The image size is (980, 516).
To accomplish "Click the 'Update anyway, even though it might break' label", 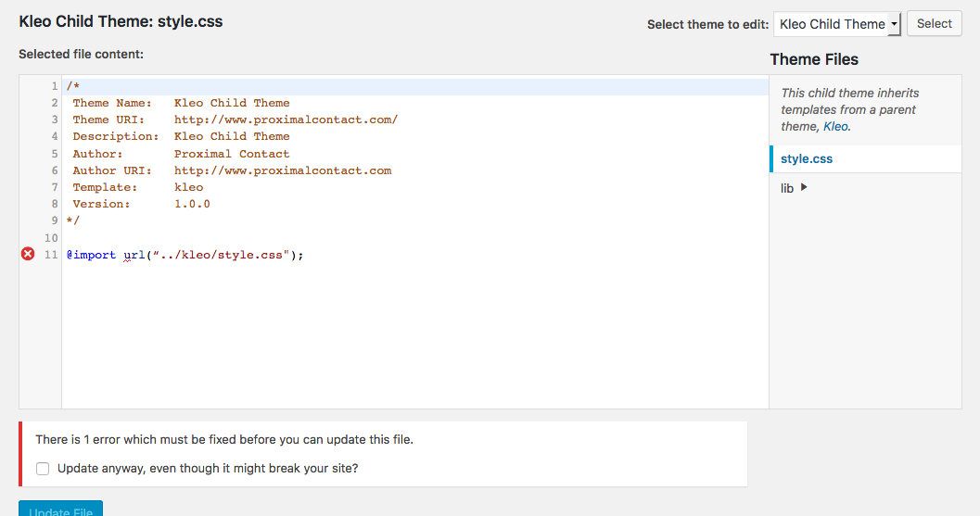I will pos(208,469).
